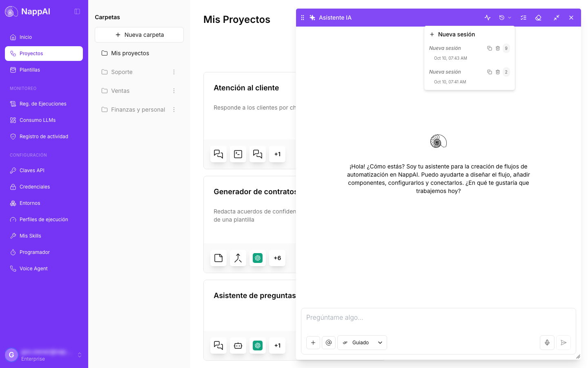The height and width of the screenshot is (368, 588).
Task: Delete the session dated Oct 10, 07:41 AM
Action: [498, 72]
